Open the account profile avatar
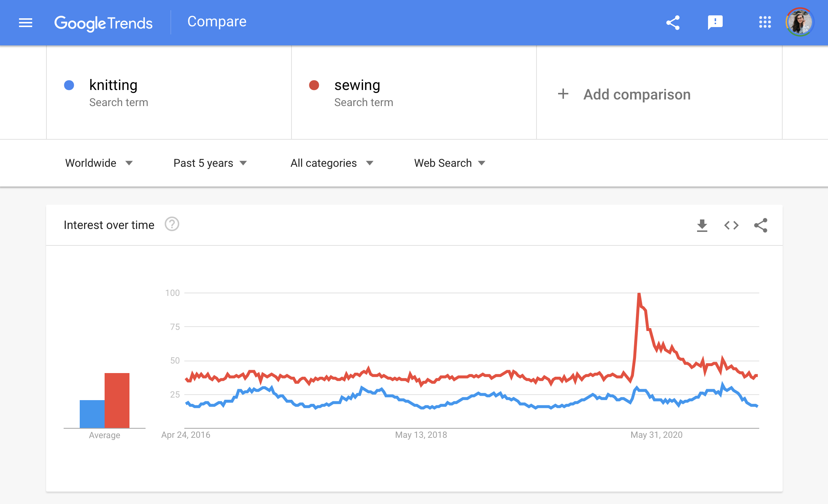The width and height of the screenshot is (828, 504). (800, 22)
